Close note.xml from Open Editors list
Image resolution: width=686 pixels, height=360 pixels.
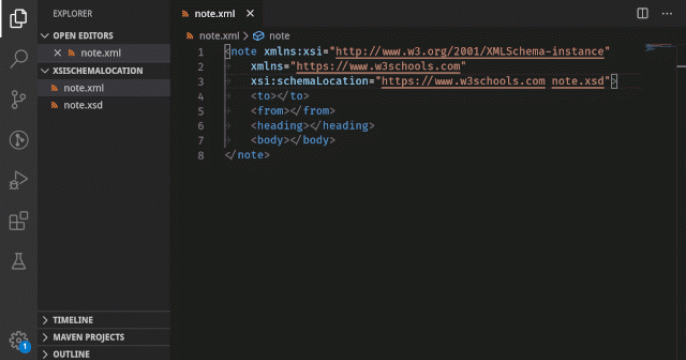coord(57,53)
